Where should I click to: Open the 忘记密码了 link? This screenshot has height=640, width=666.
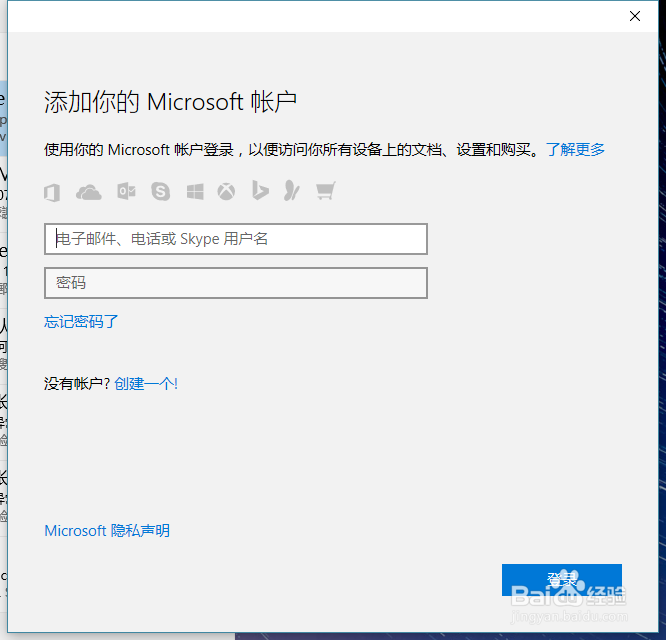point(81,321)
